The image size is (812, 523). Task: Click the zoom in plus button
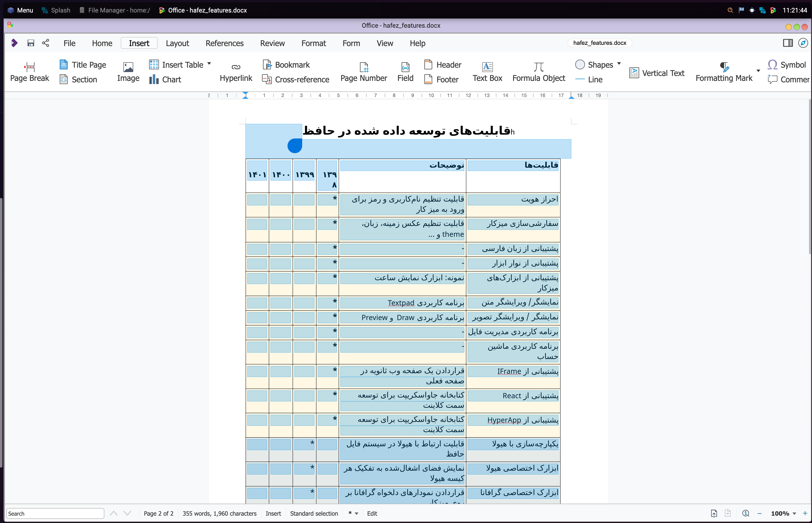pyautogui.click(x=805, y=513)
